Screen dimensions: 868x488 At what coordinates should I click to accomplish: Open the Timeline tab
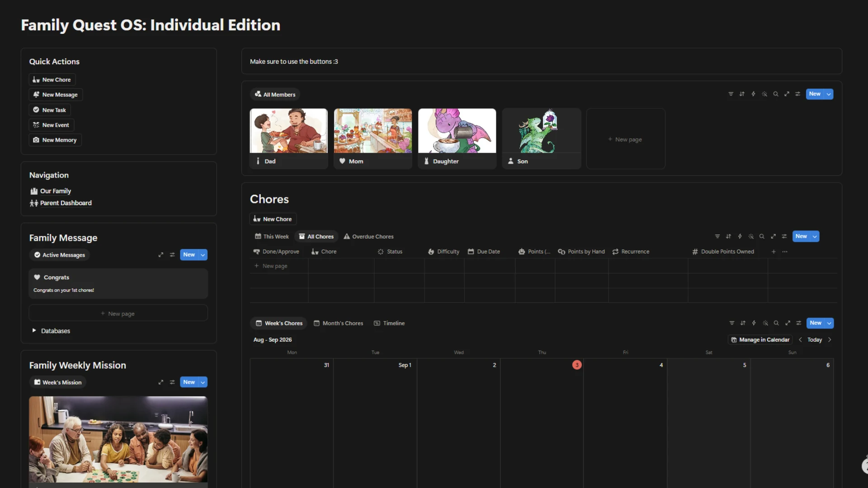(x=389, y=323)
